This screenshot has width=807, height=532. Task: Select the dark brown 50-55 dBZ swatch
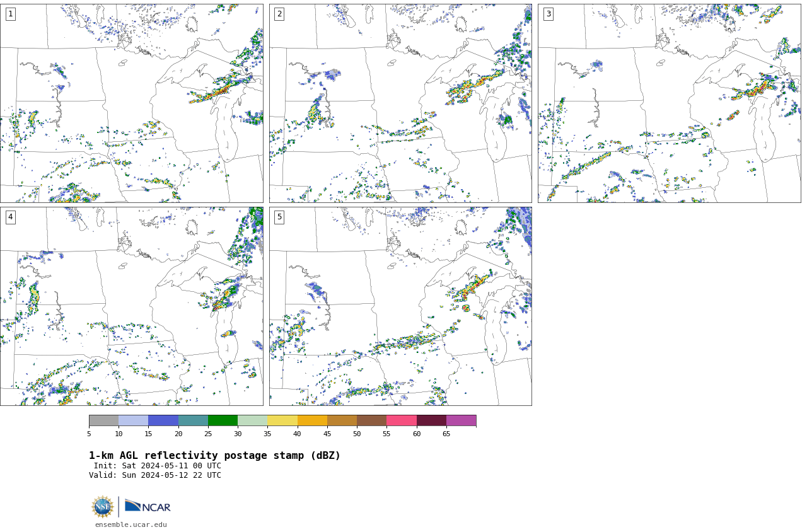[372, 420]
